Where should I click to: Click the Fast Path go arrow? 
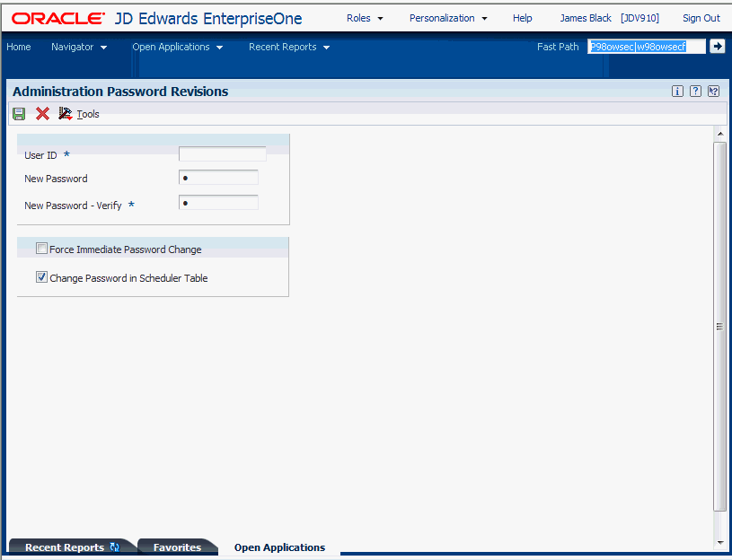coord(717,46)
